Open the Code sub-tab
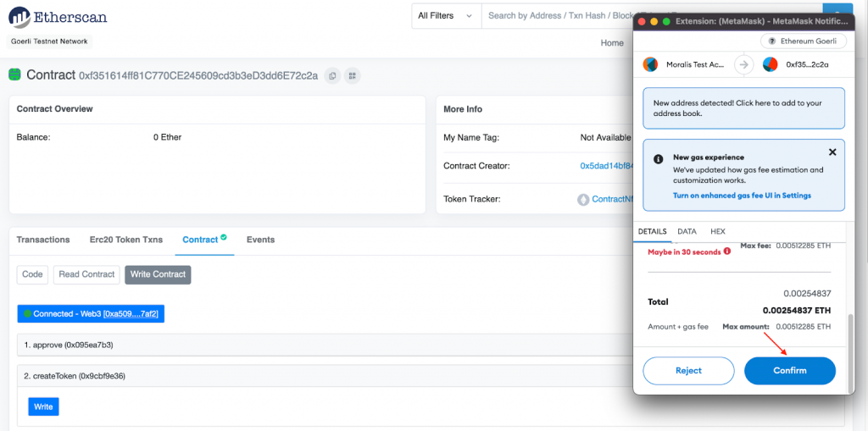Screen dimensions: 868x431 (x=33, y=274)
